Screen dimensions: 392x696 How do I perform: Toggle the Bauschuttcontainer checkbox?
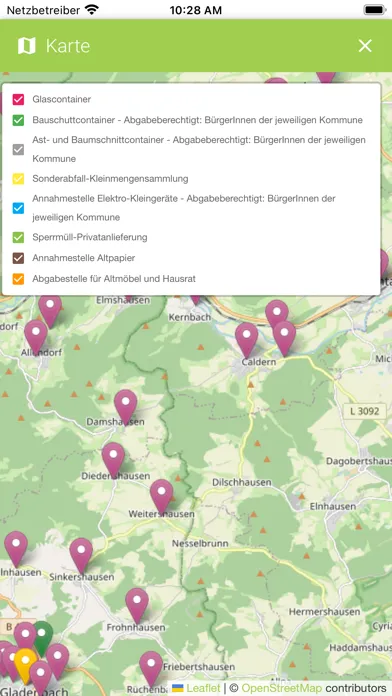[18, 120]
